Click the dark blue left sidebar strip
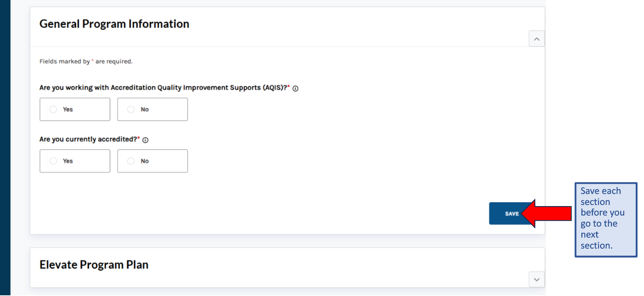Image resolution: width=644 pixels, height=296 pixels. coord(5,148)
